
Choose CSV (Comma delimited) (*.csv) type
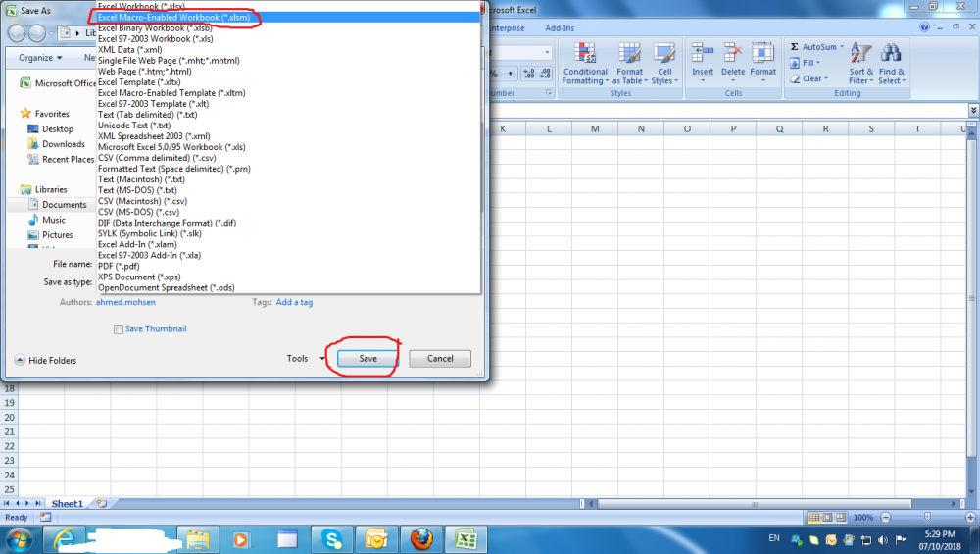point(289,158)
